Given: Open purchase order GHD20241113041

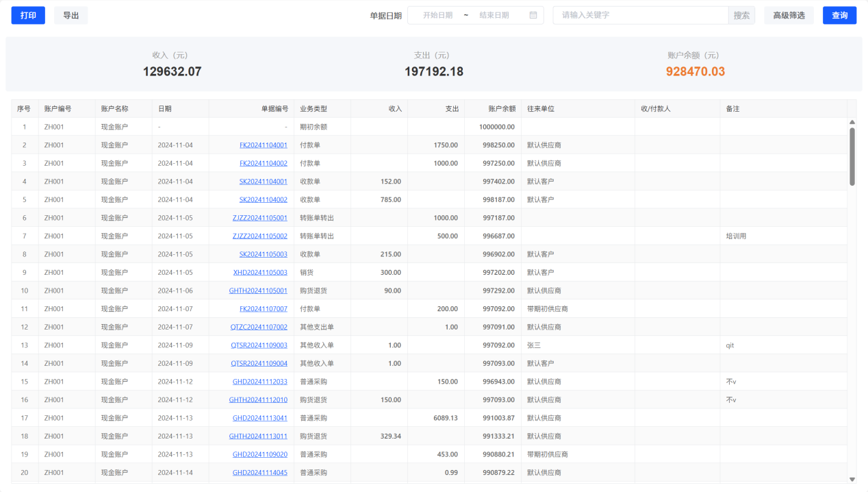Looking at the screenshot, I should [259, 418].
